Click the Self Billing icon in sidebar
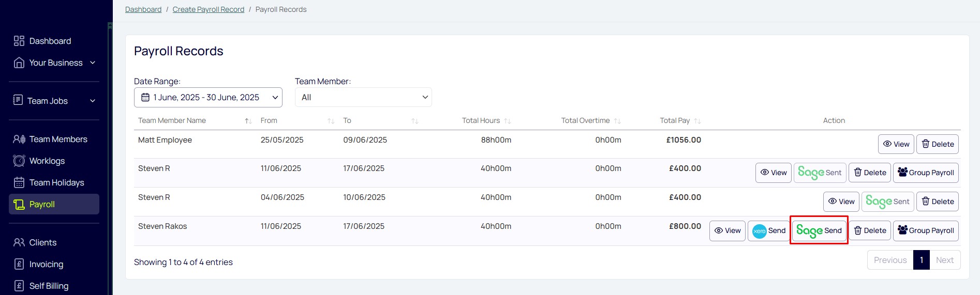 tap(19, 286)
